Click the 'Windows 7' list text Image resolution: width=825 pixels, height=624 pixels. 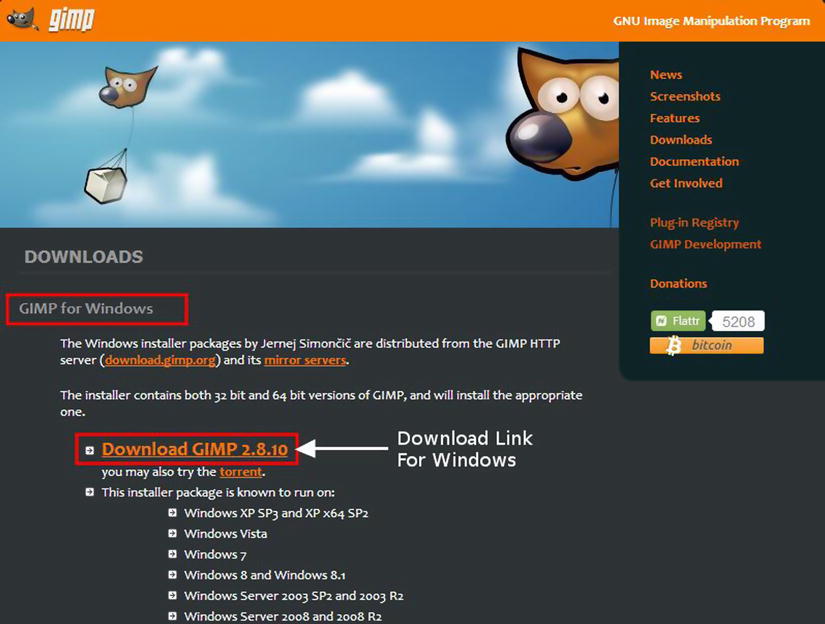[215, 555]
